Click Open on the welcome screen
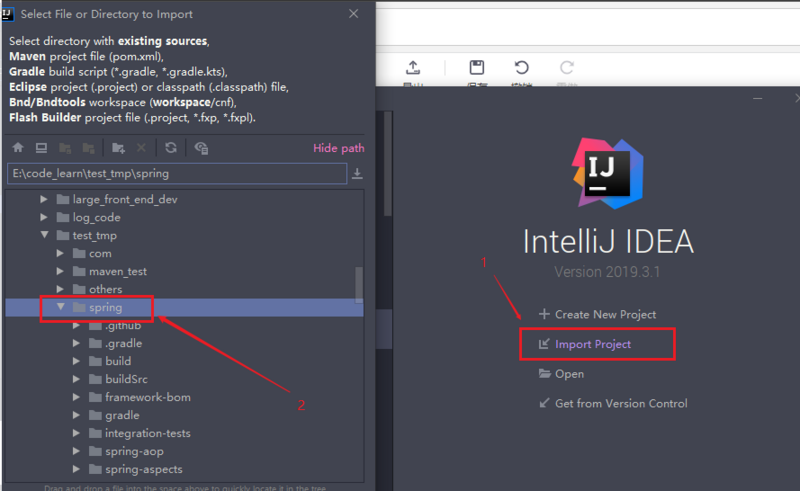The height and width of the screenshot is (491, 800). tap(561, 374)
